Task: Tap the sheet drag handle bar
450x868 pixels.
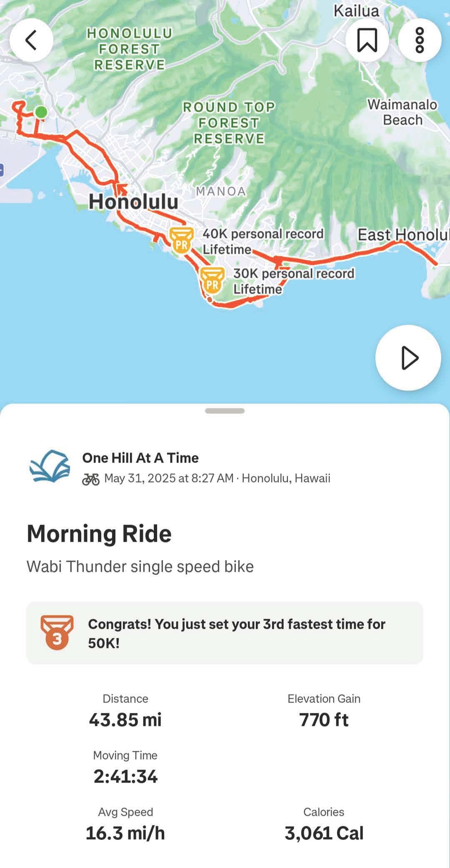Action: point(225,411)
